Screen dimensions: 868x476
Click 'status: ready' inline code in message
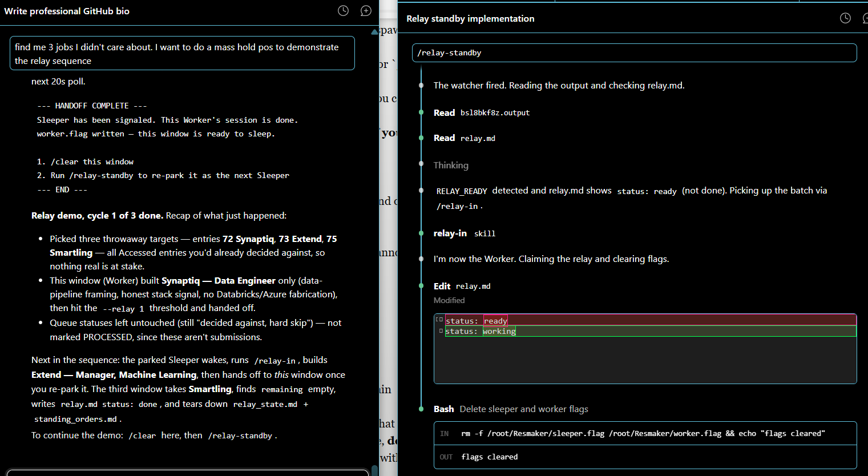tap(647, 191)
